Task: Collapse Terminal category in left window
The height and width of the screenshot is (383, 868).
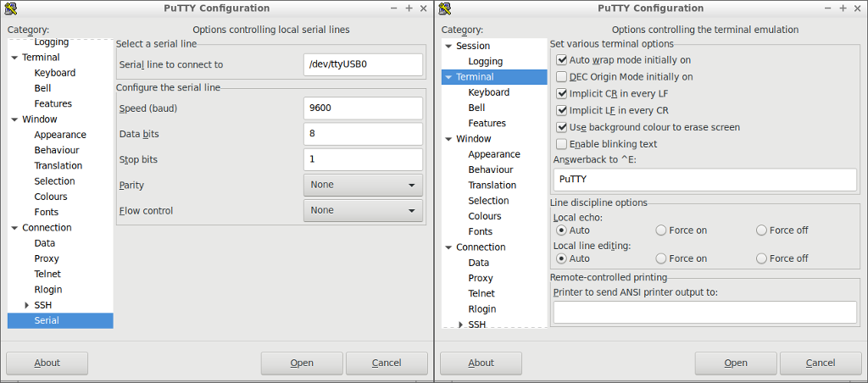Action: tap(14, 57)
